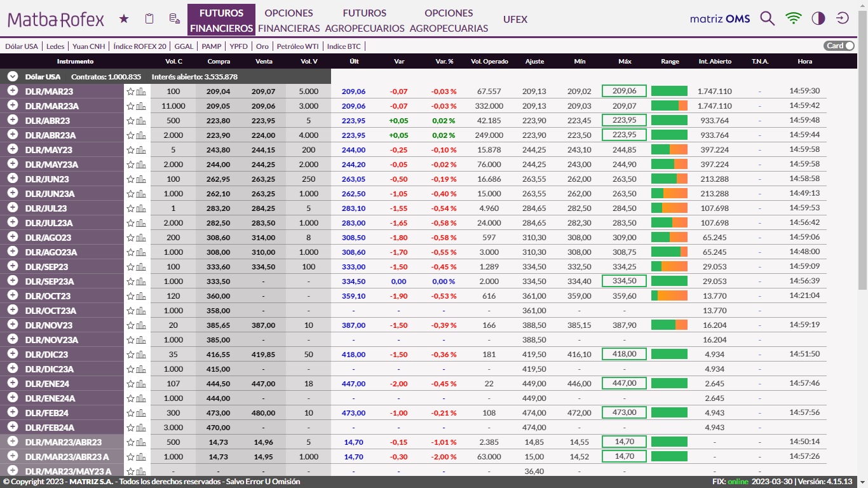Image resolution: width=868 pixels, height=488 pixels.
Task: Click the login arrow icon
Action: pos(843,18)
